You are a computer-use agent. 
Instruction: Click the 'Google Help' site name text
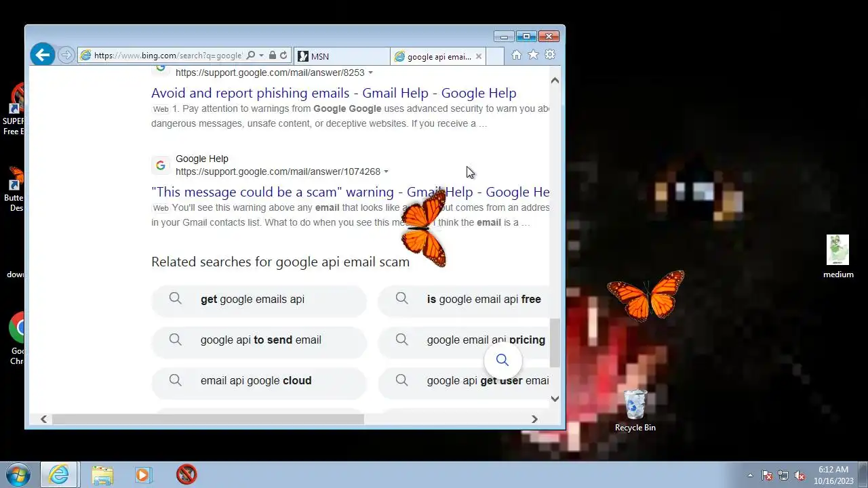pyautogui.click(x=202, y=159)
